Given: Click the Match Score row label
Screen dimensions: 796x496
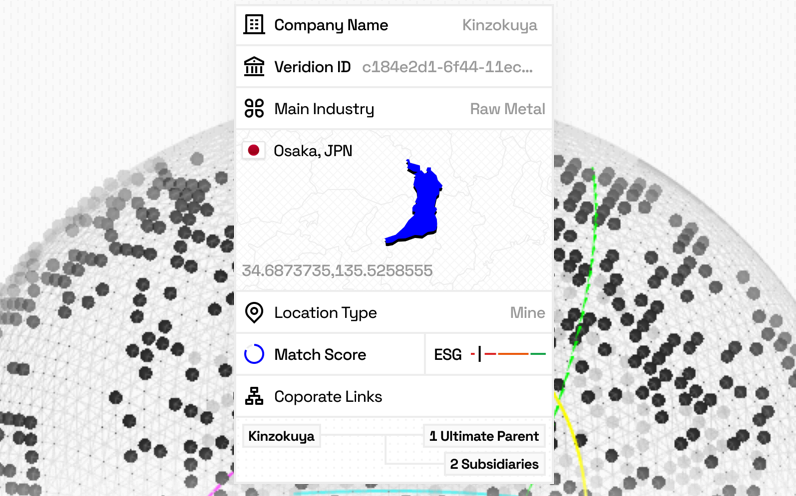Looking at the screenshot, I should click(320, 355).
